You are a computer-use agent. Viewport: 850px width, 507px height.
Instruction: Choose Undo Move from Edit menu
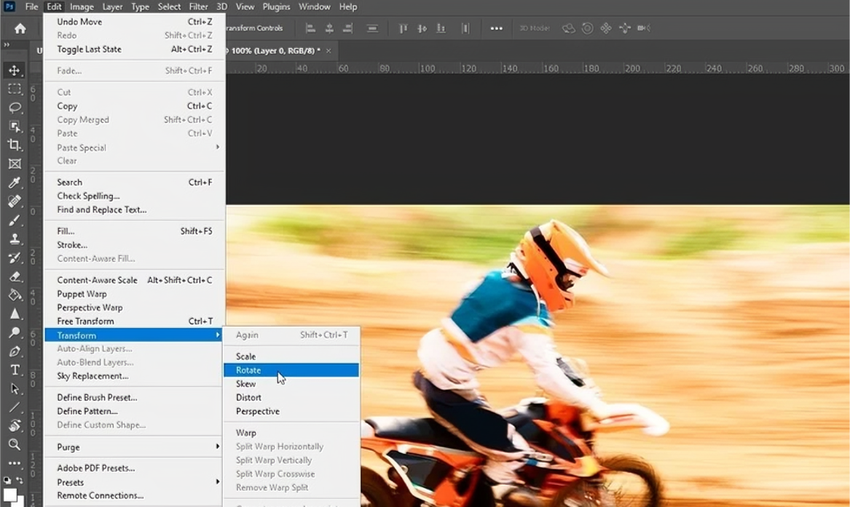(134, 22)
